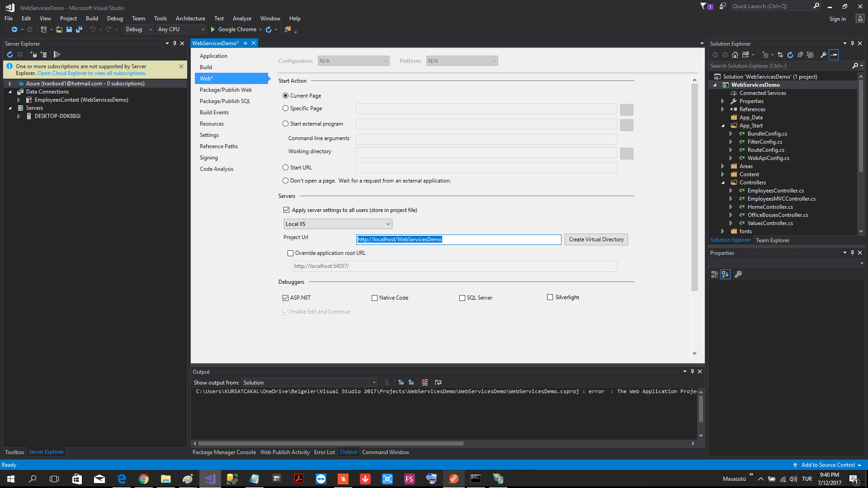The image size is (868, 488).
Task: Click Refresh icon in Server Explorer toolbar
Action: point(10,54)
